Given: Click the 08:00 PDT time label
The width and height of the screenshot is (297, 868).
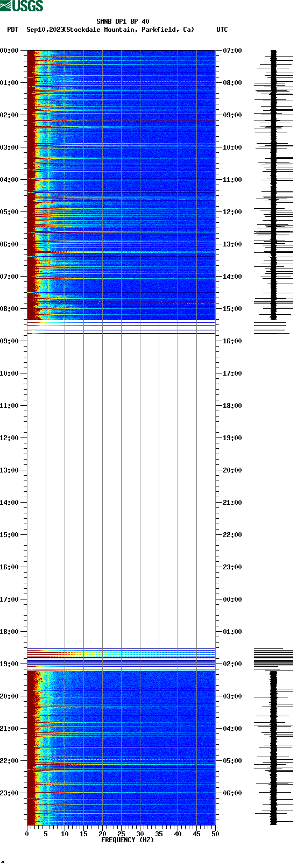Looking at the screenshot, I should pyautogui.click(x=9, y=309).
